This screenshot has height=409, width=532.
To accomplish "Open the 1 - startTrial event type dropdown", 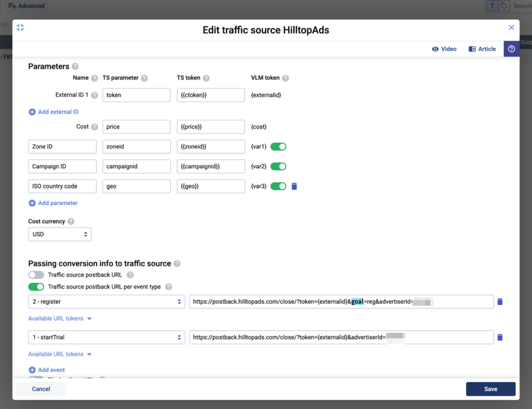I will (107, 337).
